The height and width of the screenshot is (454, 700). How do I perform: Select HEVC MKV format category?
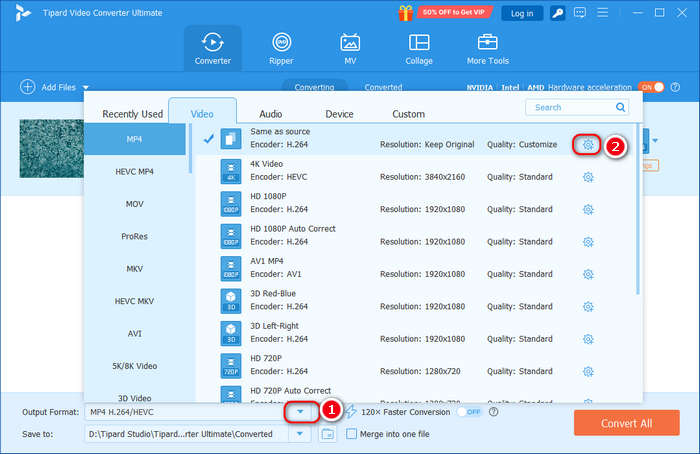[134, 301]
